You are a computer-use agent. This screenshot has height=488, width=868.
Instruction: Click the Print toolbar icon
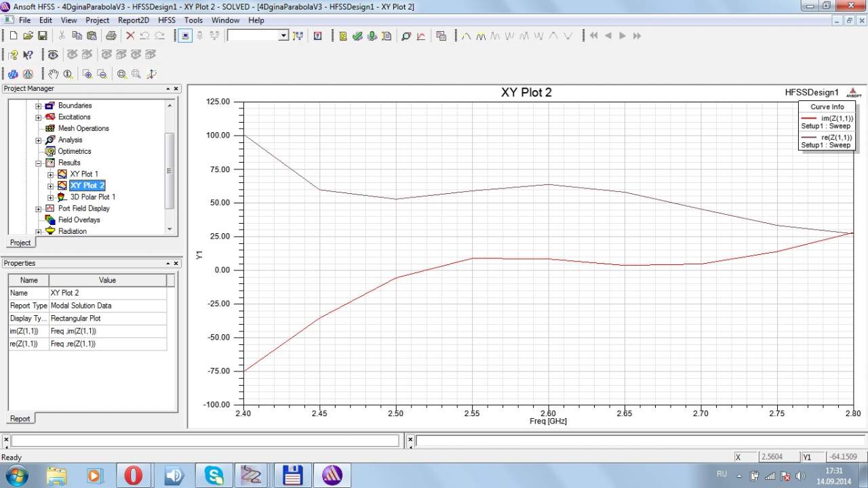click(111, 36)
